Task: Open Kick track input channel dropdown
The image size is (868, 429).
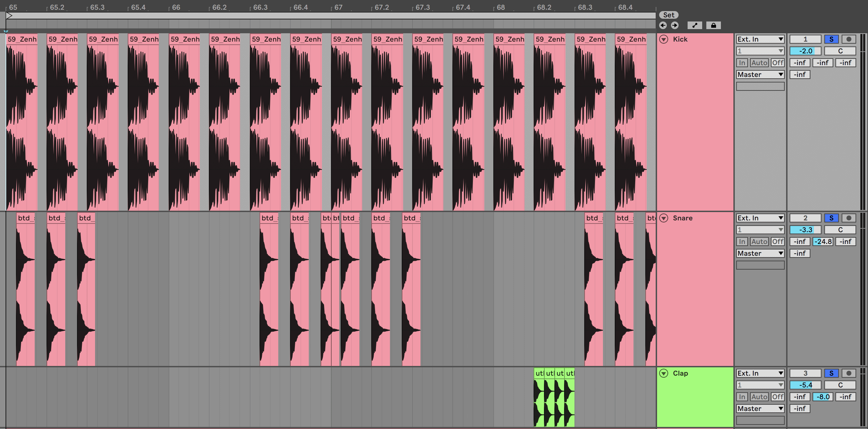Action: 760,51
